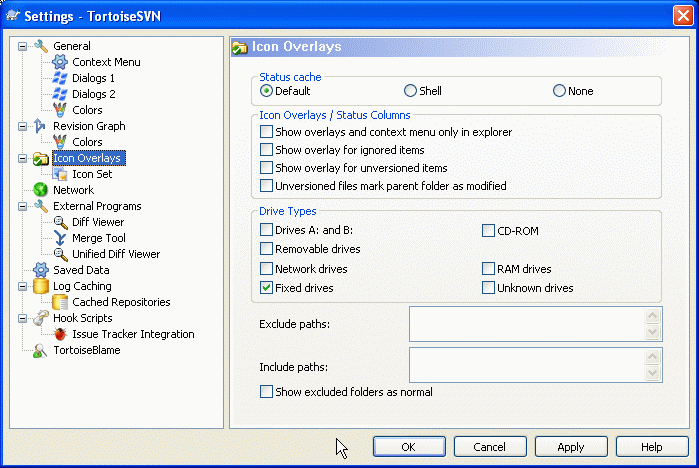
Task: Click the OK button
Action: [x=409, y=447]
